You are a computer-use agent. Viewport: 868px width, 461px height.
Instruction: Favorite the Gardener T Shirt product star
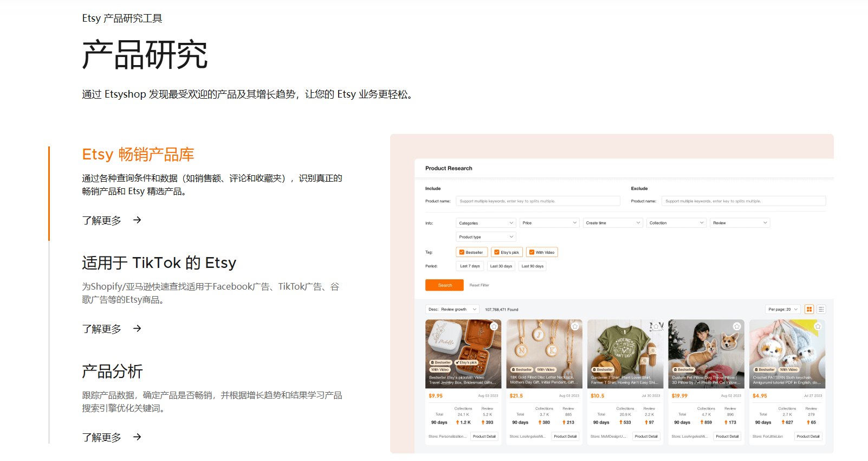pyautogui.click(x=656, y=326)
